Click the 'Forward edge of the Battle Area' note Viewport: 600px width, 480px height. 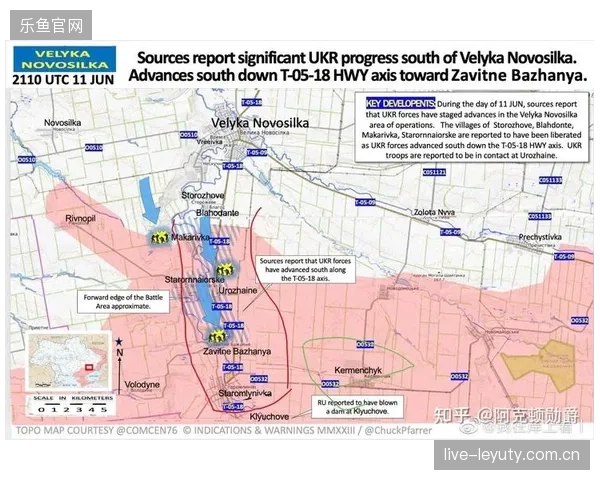point(123,302)
